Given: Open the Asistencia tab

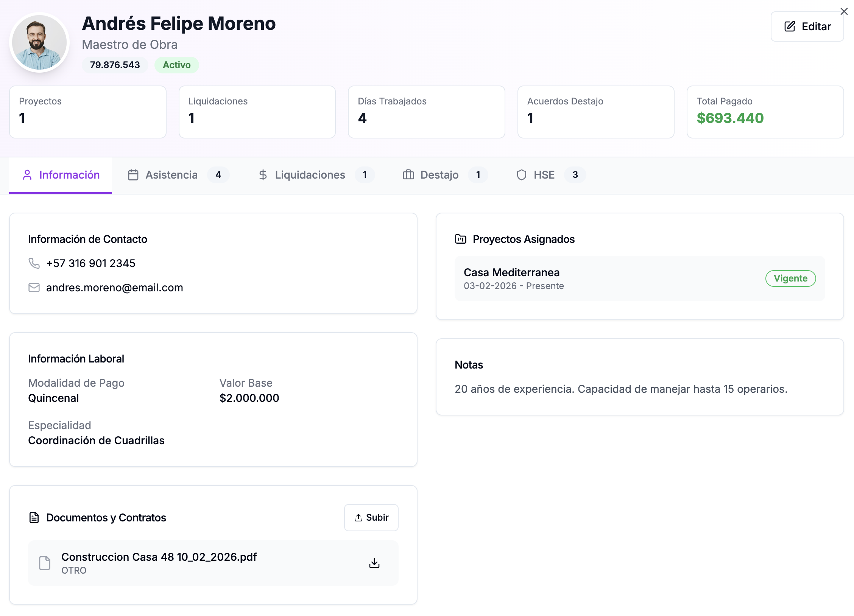Looking at the screenshot, I should click(178, 175).
